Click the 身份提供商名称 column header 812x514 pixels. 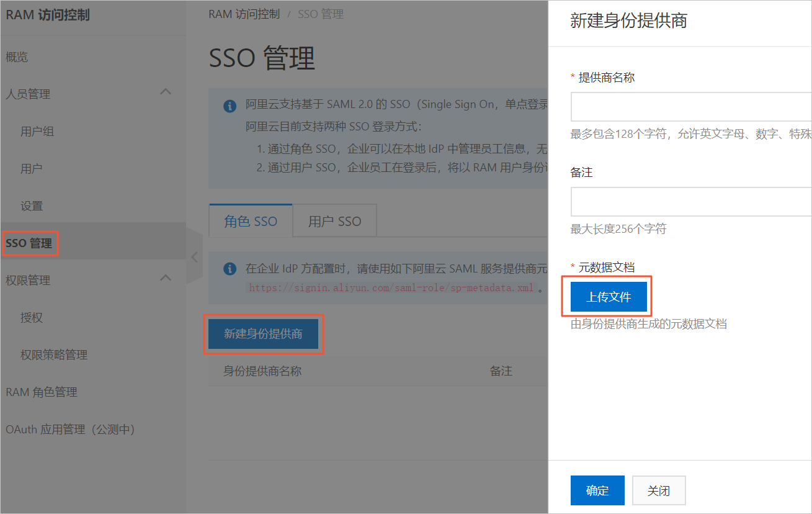[x=262, y=371]
